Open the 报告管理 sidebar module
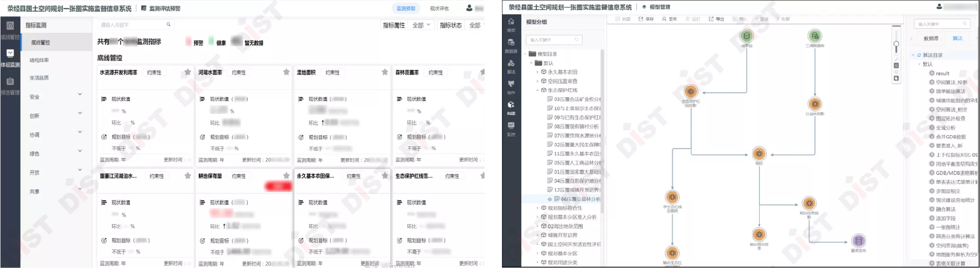Screen dimensions: 980x268 coord(10,85)
